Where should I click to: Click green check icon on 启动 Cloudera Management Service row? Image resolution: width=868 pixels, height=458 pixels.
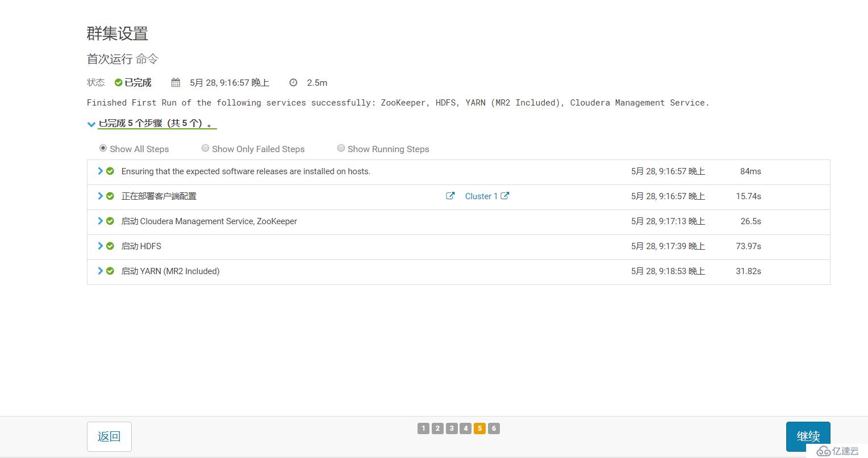[x=110, y=221]
